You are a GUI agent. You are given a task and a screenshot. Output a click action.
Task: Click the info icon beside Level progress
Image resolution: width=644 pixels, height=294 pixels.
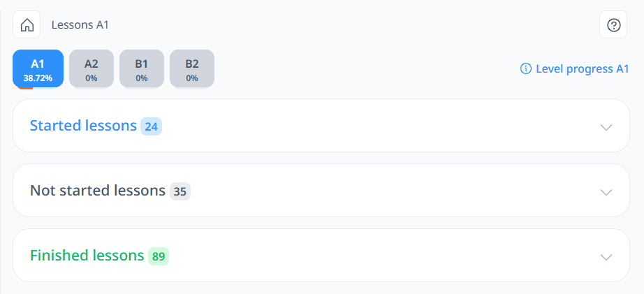(526, 68)
